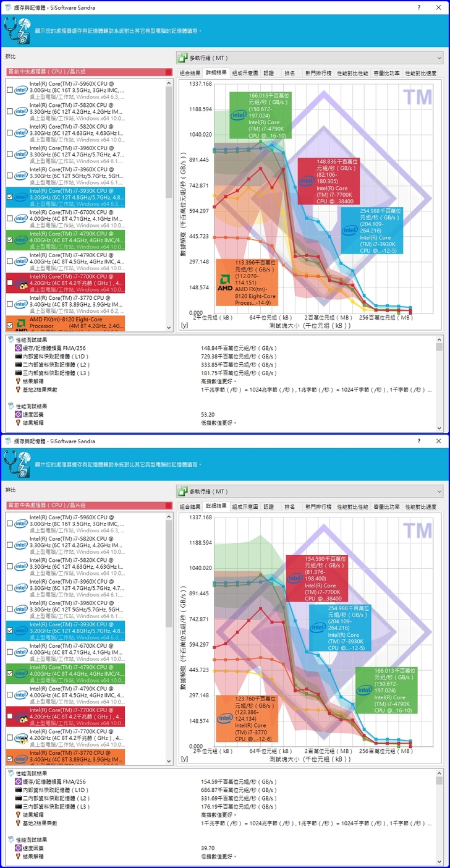Check the red i7-7700K checkbox in the upper window
450x868 pixels.
click(9, 283)
